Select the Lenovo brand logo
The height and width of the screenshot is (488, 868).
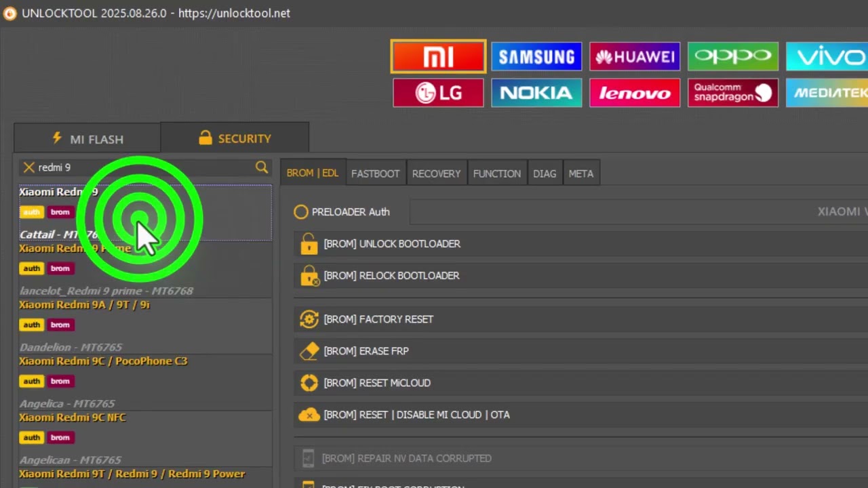[x=635, y=93]
